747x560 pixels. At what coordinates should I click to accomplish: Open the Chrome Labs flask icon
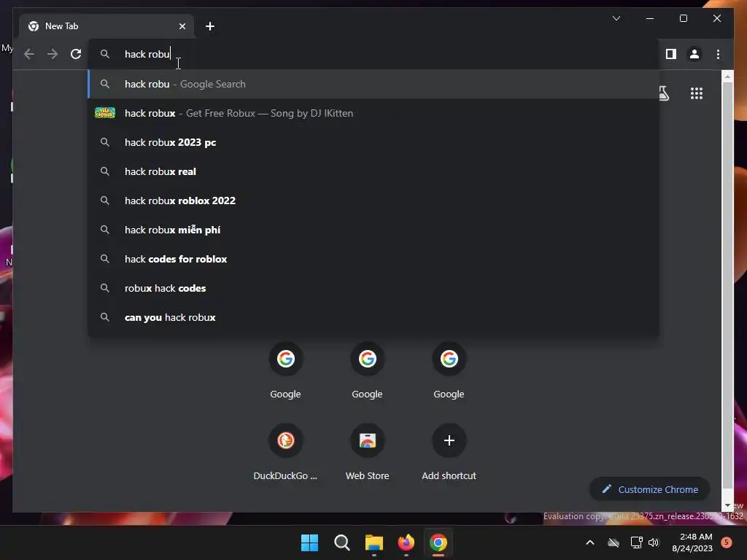665,93
